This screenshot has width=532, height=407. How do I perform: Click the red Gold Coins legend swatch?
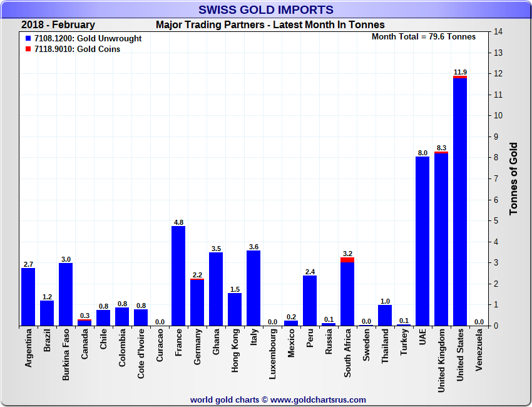pyautogui.click(x=28, y=49)
